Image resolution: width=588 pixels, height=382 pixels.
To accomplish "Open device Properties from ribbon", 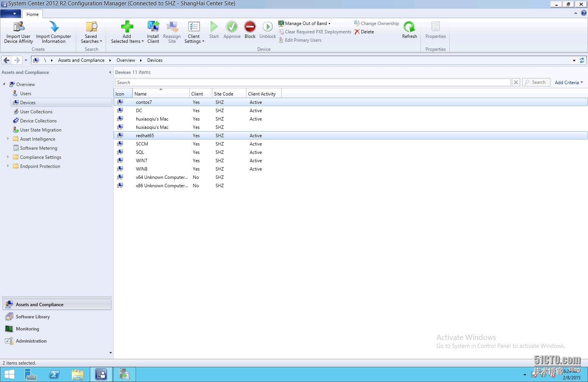I will [435, 30].
